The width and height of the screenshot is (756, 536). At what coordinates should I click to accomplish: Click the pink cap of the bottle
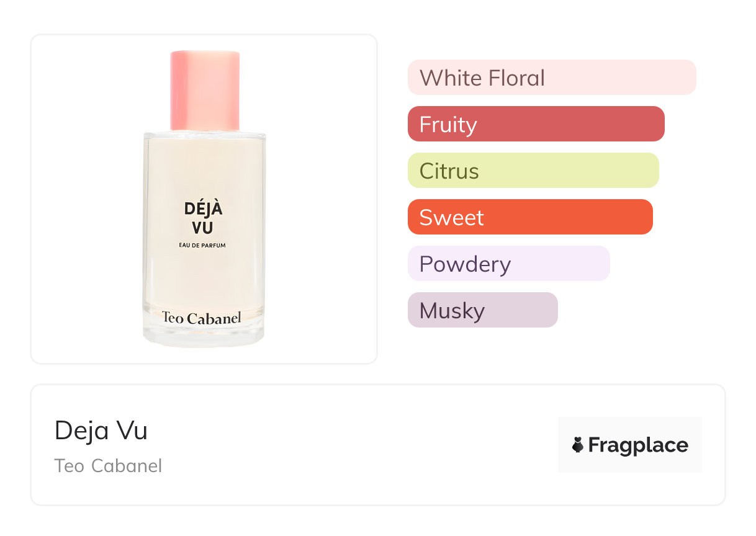(x=205, y=91)
